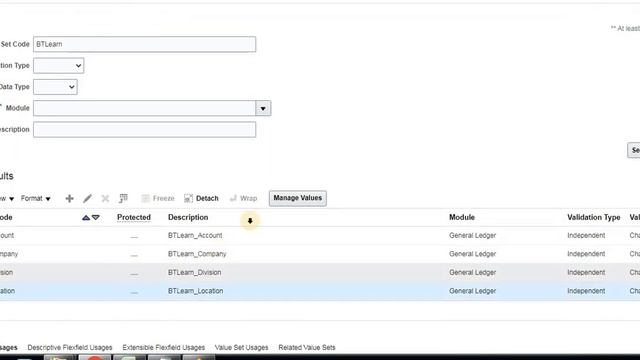This screenshot has height=360, width=640.
Task: Click the edit pencil icon
Action: 87,198
